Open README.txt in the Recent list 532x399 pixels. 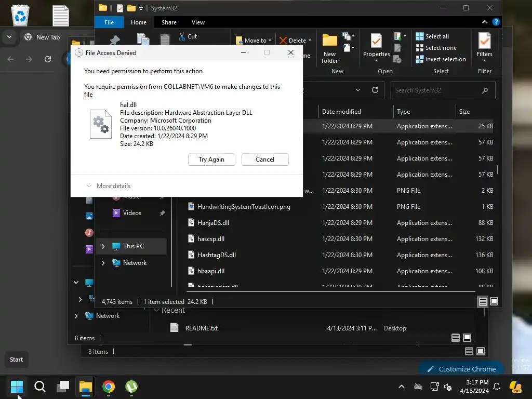point(202,328)
